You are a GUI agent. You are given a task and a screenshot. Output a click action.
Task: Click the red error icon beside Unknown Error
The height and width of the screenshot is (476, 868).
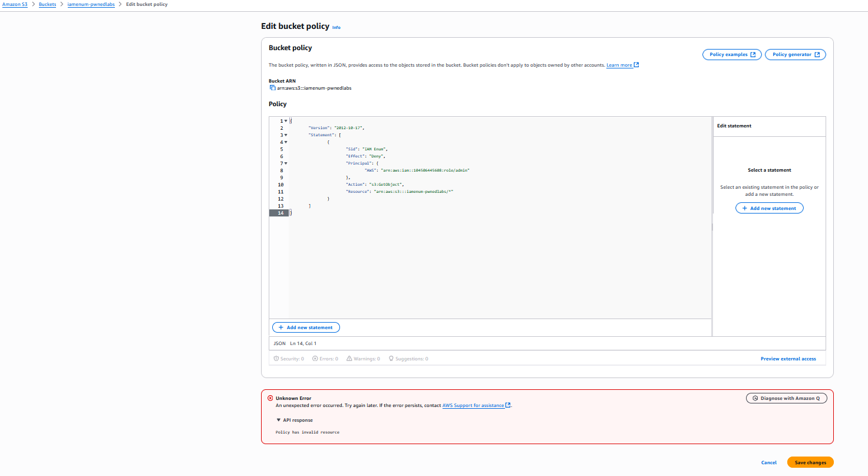point(270,398)
